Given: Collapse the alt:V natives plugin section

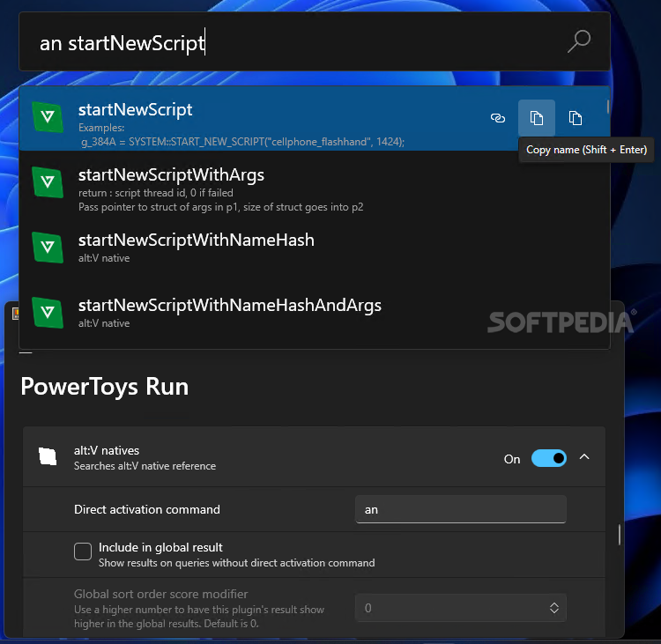Looking at the screenshot, I should click(584, 457).
